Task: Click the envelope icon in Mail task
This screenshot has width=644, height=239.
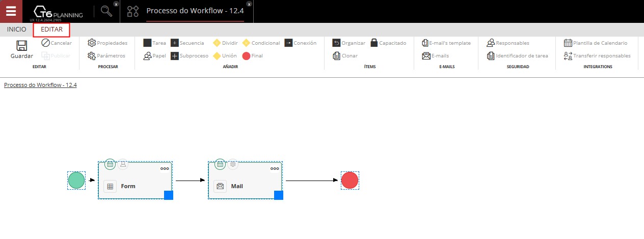Action: (x=220, y=186)
